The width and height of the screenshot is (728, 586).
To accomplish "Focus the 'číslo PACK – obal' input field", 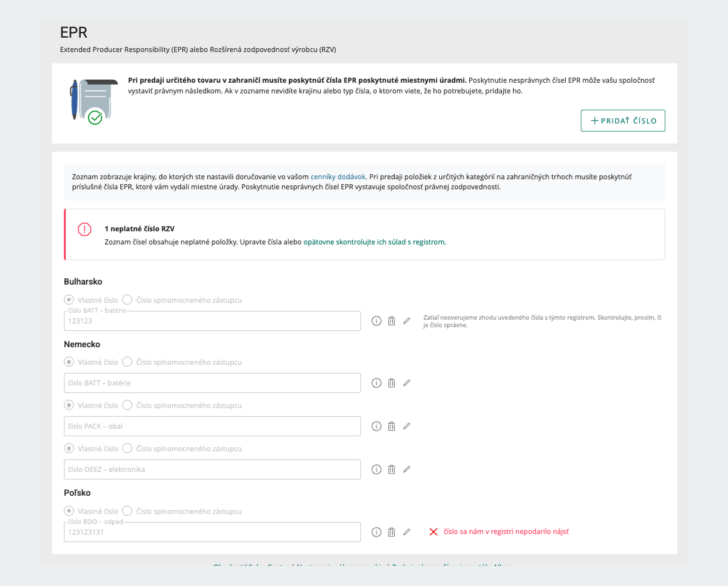I will [x=212, y=426].
